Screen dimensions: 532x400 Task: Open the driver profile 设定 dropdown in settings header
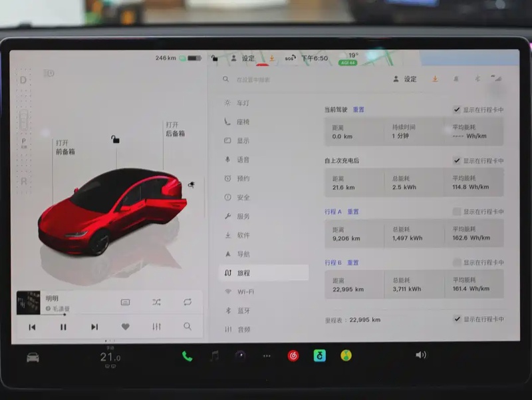[x=405, y=79]
